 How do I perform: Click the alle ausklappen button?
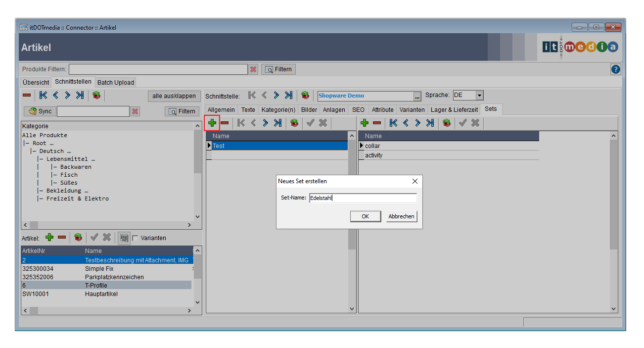(174, 96)
